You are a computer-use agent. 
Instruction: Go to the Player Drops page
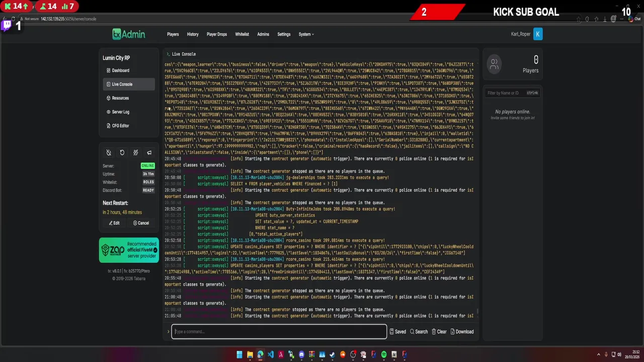point(217,34)
